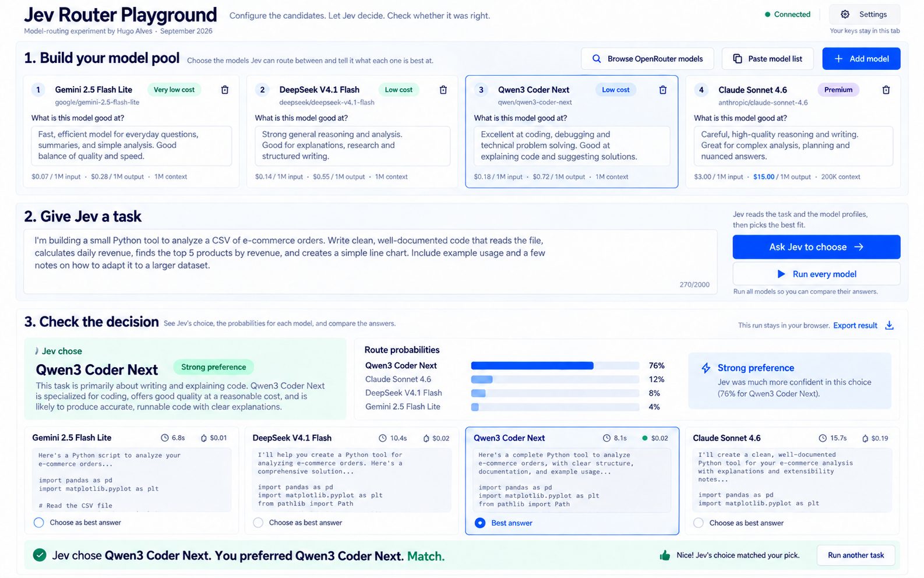Click the copy icon in Paste model list

(x=738, y=59)
